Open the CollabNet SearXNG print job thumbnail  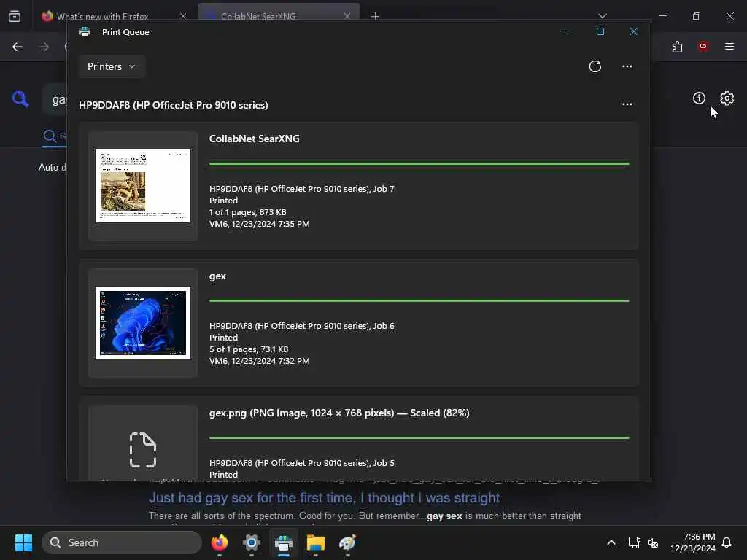[x=143, y=186]
